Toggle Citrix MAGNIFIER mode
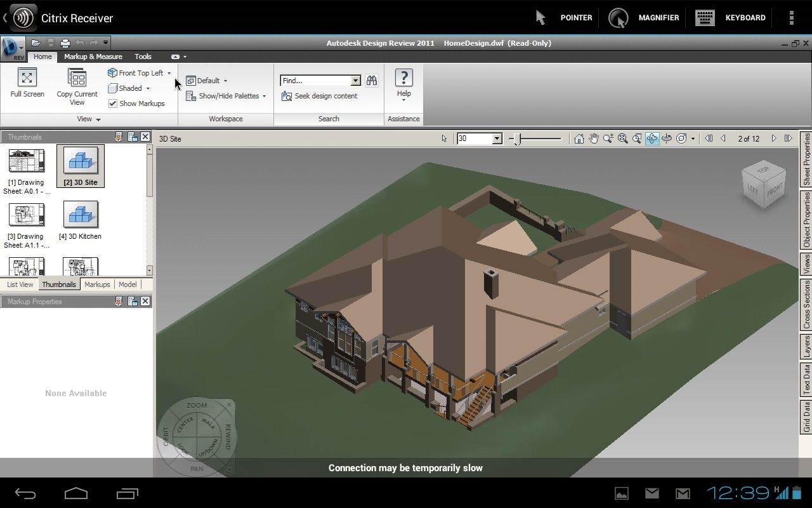 (x=644, y=18)
